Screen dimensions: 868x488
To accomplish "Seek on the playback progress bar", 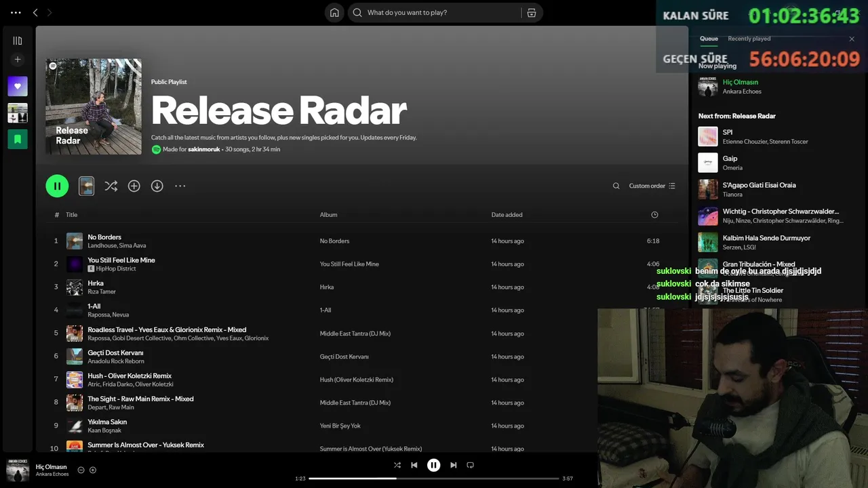I will (434, 479).
